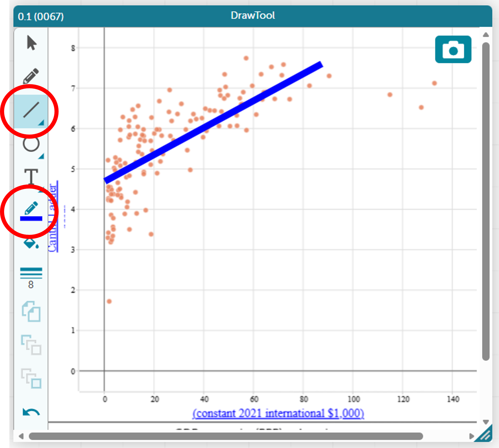This screenshot has width=499, height=448.
Task: Take a snapshot with camera button
Action: click(453, 50)
